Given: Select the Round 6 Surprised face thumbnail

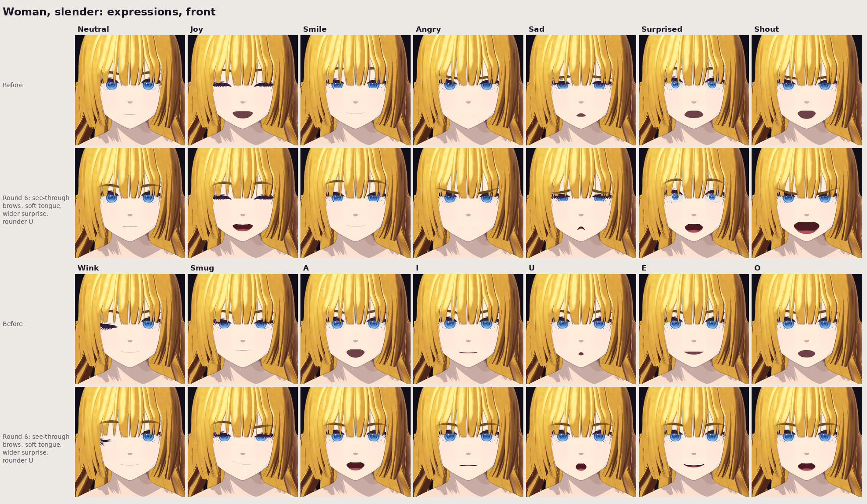Looking at the screenshot, I should click(694, 203).
